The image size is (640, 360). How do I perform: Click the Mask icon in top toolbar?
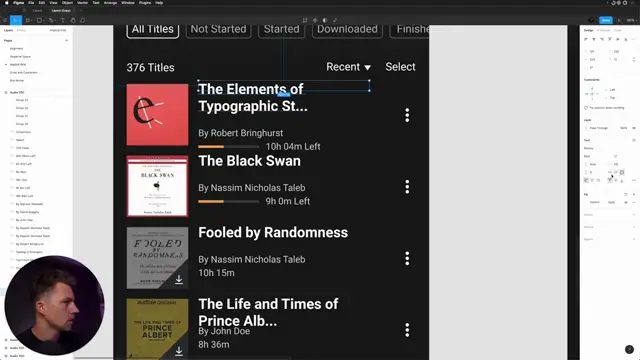(325, 20)
